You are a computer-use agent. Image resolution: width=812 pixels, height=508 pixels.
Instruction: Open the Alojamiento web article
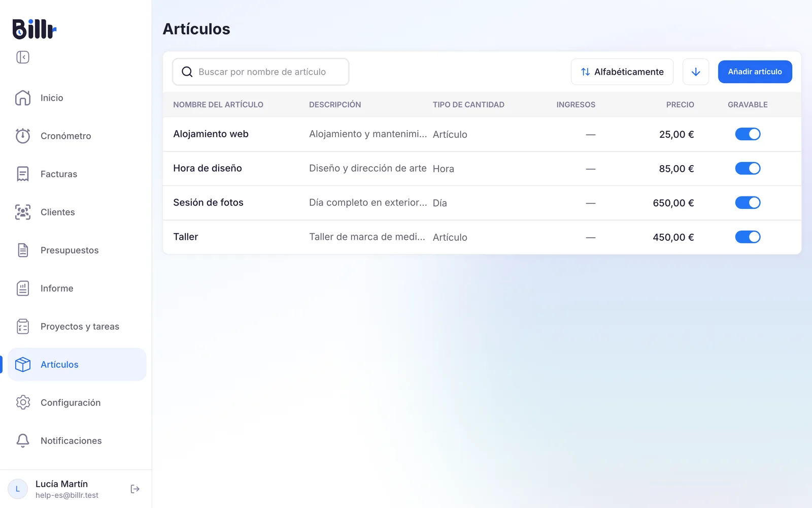click(211, 134)
